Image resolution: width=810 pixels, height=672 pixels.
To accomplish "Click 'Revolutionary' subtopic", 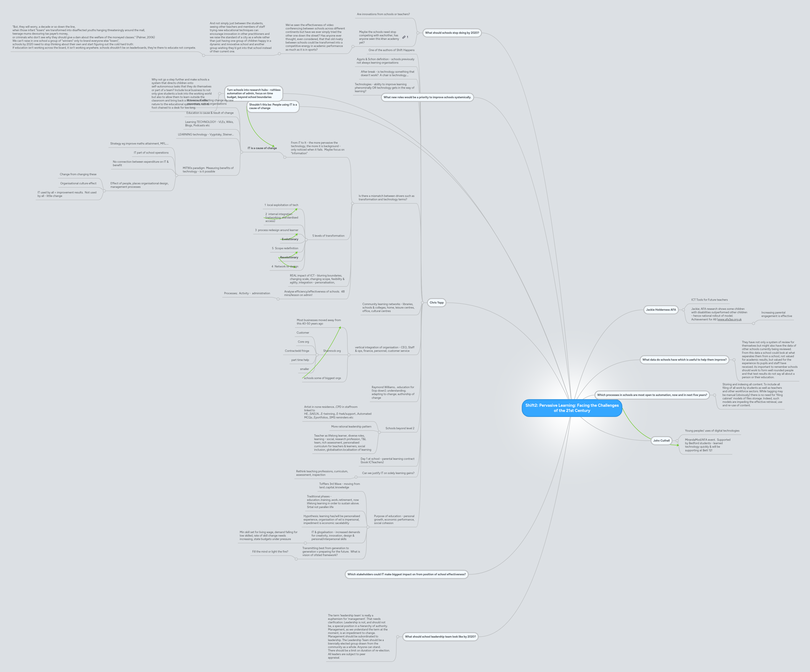I will 289,257.
